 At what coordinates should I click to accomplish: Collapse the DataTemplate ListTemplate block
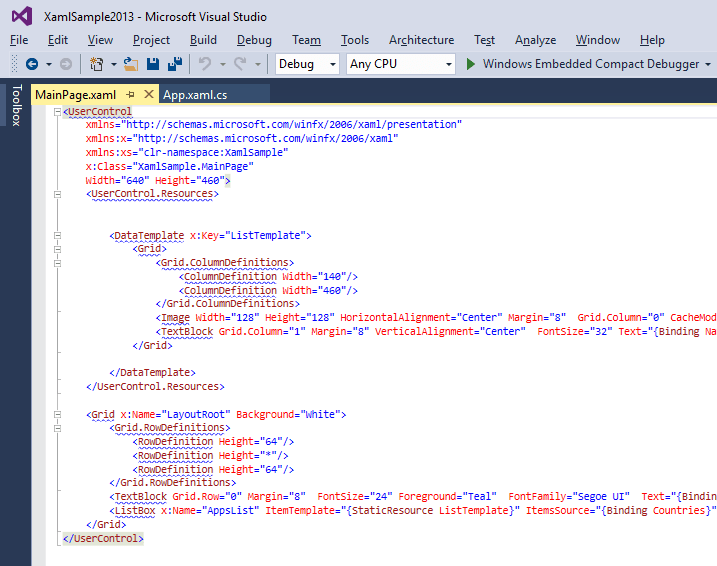click(x=57, y=235)
